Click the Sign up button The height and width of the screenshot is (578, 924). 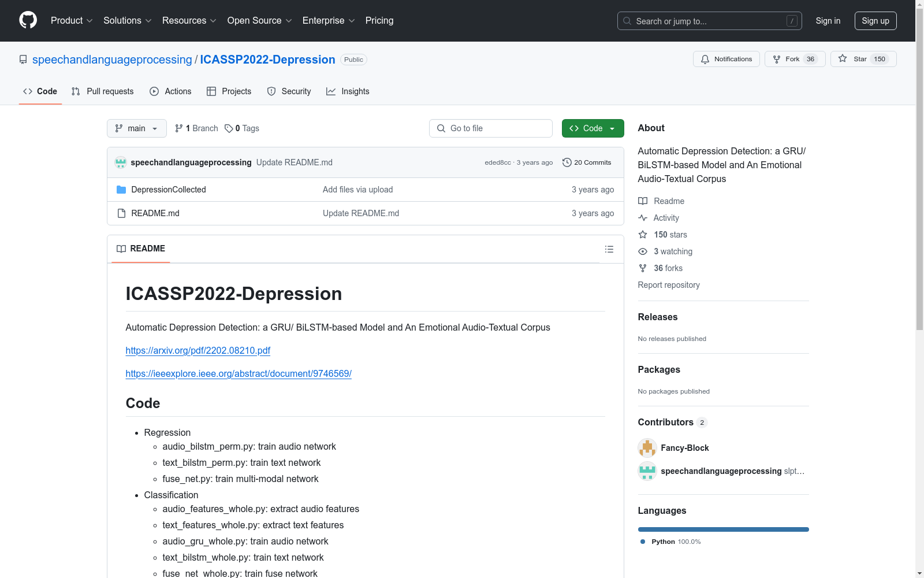(875, 21)
